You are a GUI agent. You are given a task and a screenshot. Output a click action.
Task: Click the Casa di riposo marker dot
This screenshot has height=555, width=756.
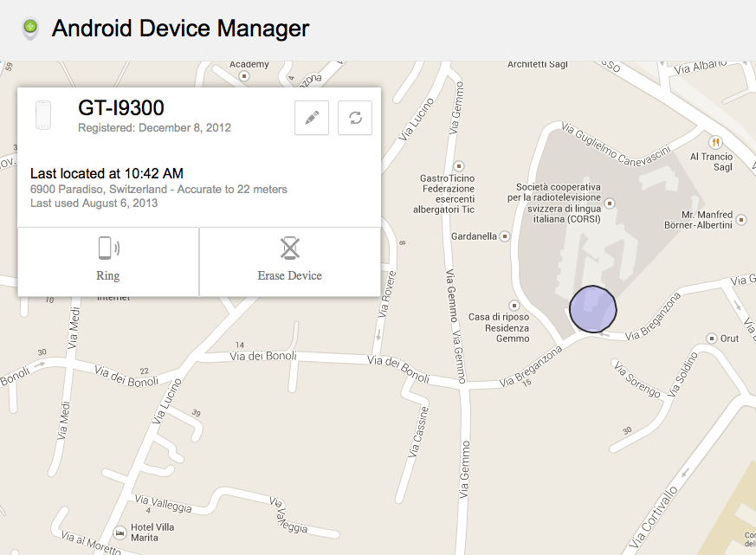coord(514,306)
